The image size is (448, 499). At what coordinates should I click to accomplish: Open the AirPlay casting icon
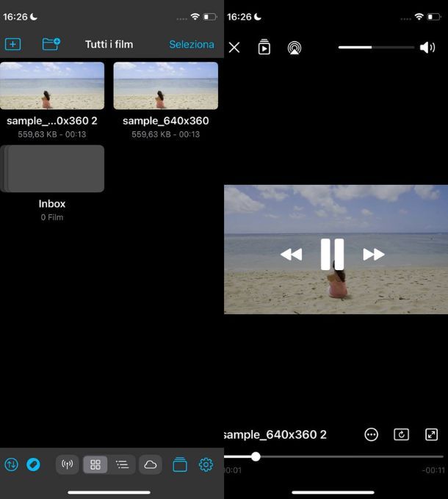294,48
